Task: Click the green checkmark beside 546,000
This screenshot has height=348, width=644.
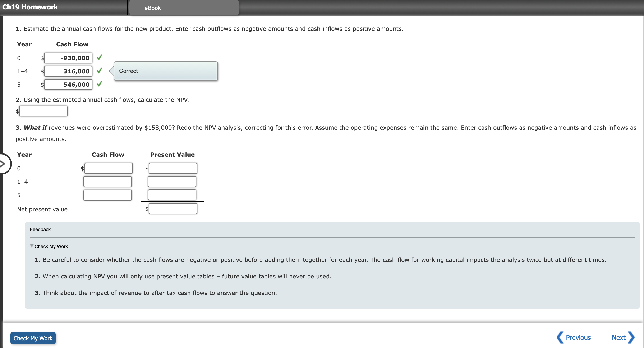Action: 99,84
